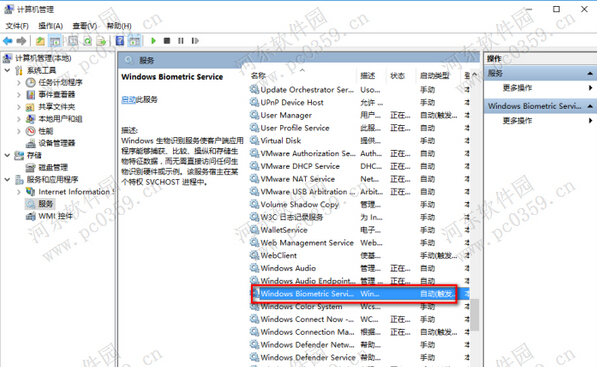Open the 查看(V) menu

pyautogui.click(x=85, y=26)
